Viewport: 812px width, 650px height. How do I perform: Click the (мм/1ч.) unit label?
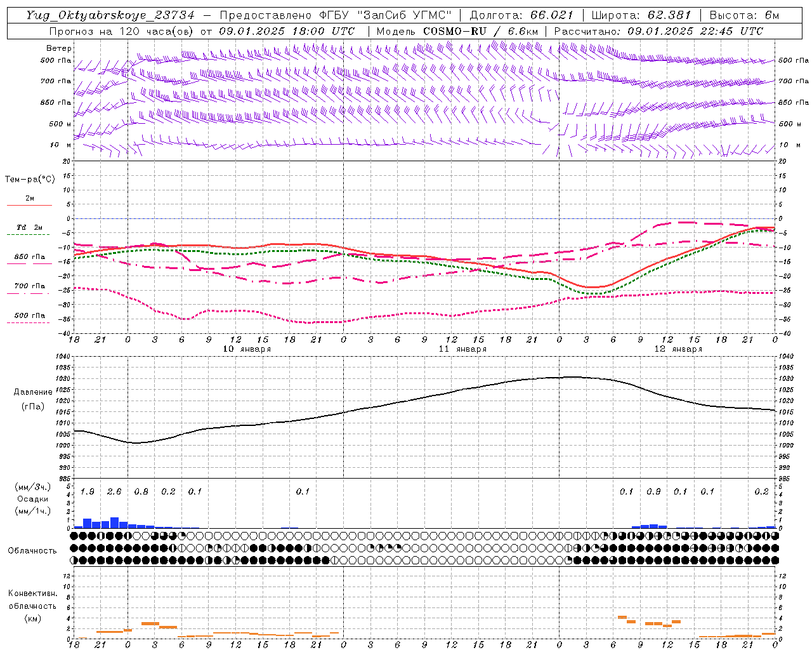click(x=32, y=511)
